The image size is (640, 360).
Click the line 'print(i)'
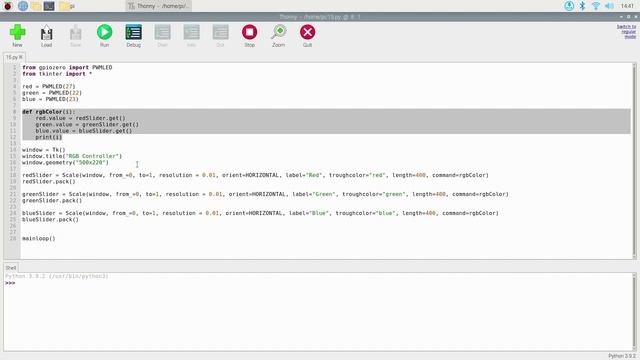[x=49, y=137]
